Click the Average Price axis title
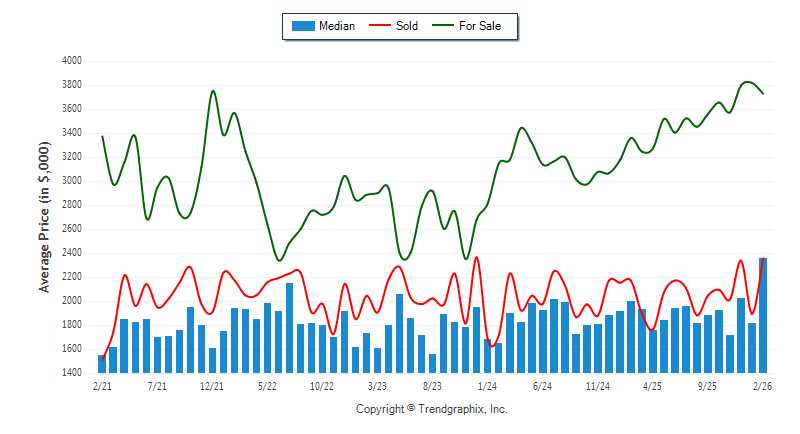Viewport: 800px width, 434px height. 44,216
